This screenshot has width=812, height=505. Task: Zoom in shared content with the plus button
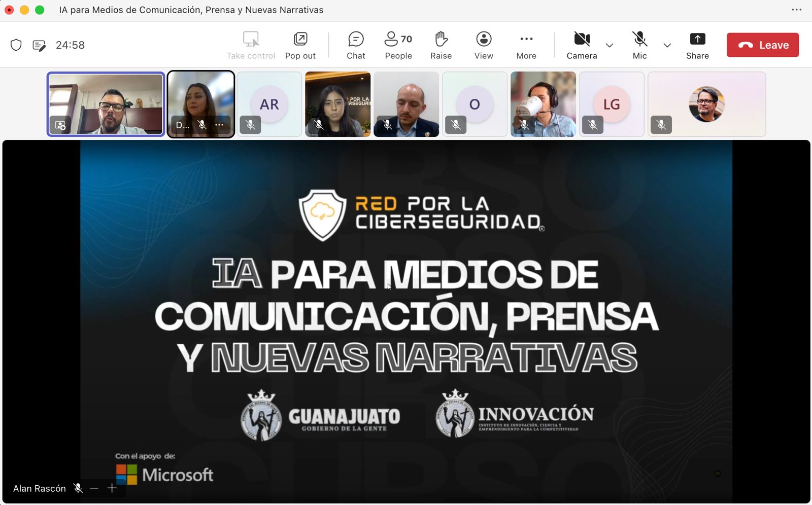pyautogui.click(x=112, y=488)
